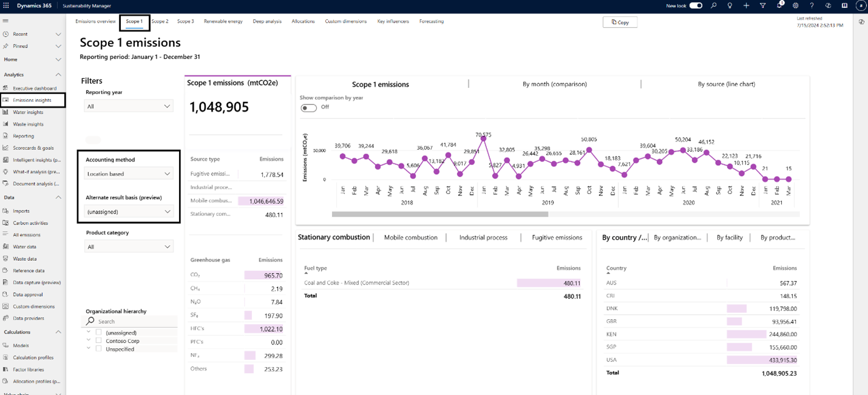Open the app launcher waffle icon
Image resolution: width=868 pixels, height=395 pixels.
[7, 5]
